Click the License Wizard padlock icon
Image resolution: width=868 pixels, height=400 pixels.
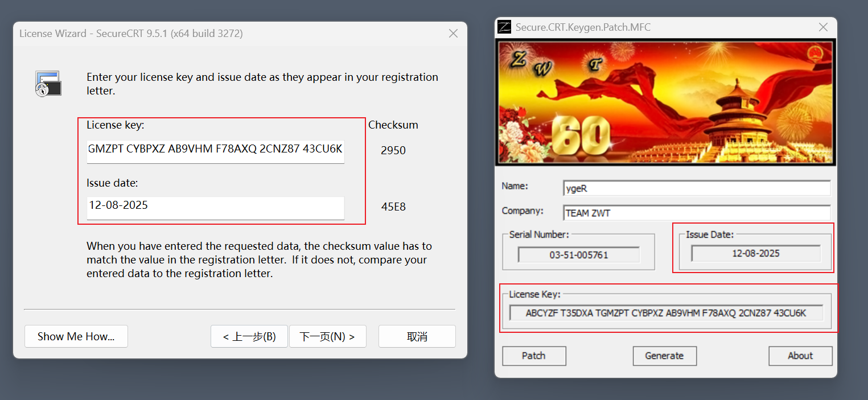tap(48, 84)
